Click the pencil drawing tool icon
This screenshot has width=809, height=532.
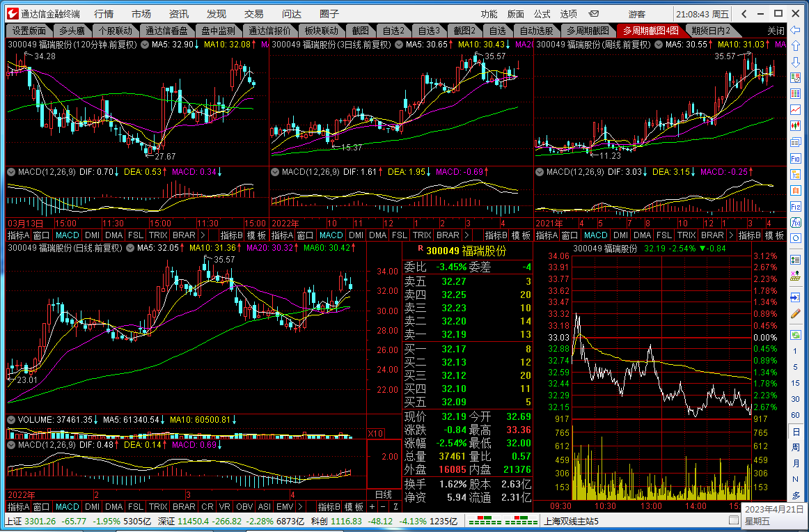coord(796,314)
